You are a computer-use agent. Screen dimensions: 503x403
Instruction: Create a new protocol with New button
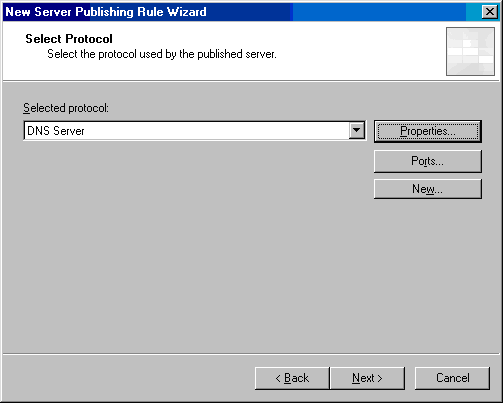[428, 189]
